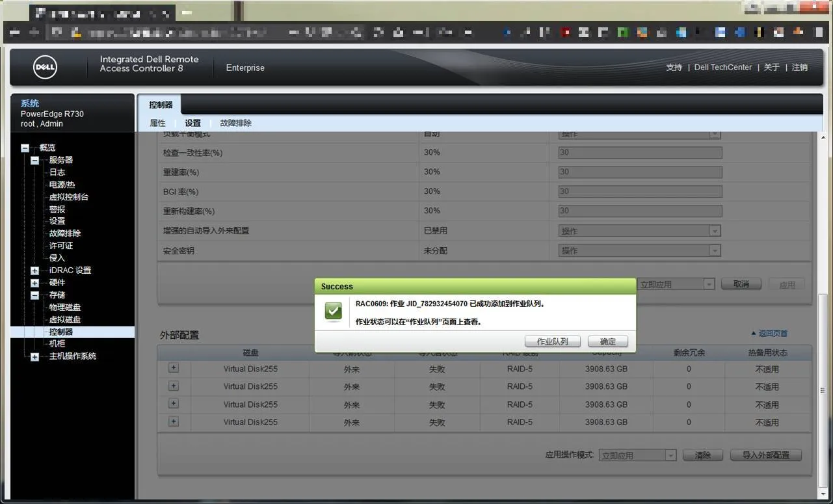833x504 pixels.
Task: Expand third Virtual Disk255 row
Action: [x=174, y=404]
